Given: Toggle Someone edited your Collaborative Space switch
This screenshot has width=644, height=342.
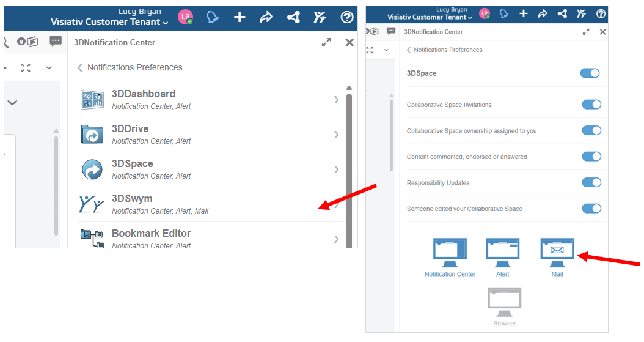Looking at the screenshot, I should [591, 208].
